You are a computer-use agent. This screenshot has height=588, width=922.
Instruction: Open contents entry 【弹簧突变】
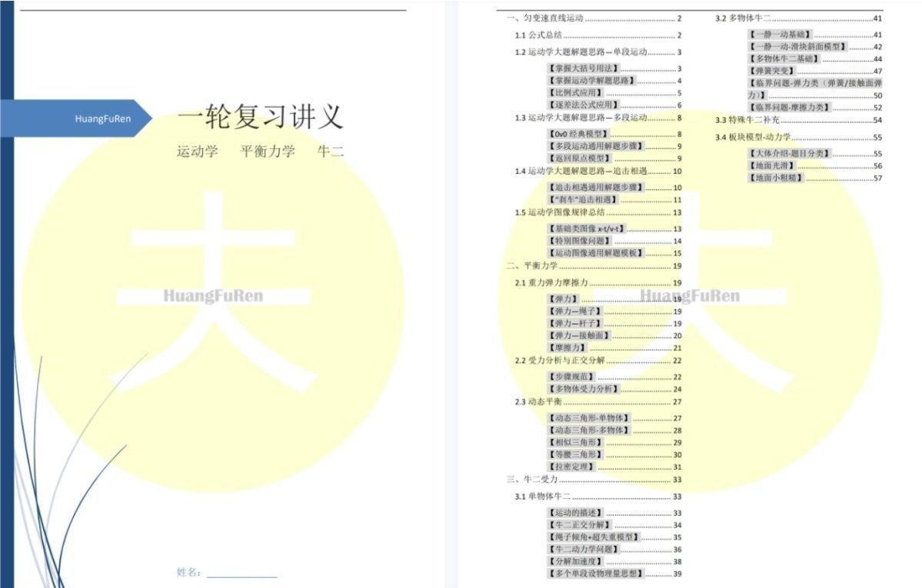pyautogui.click(x=815, y=71)
